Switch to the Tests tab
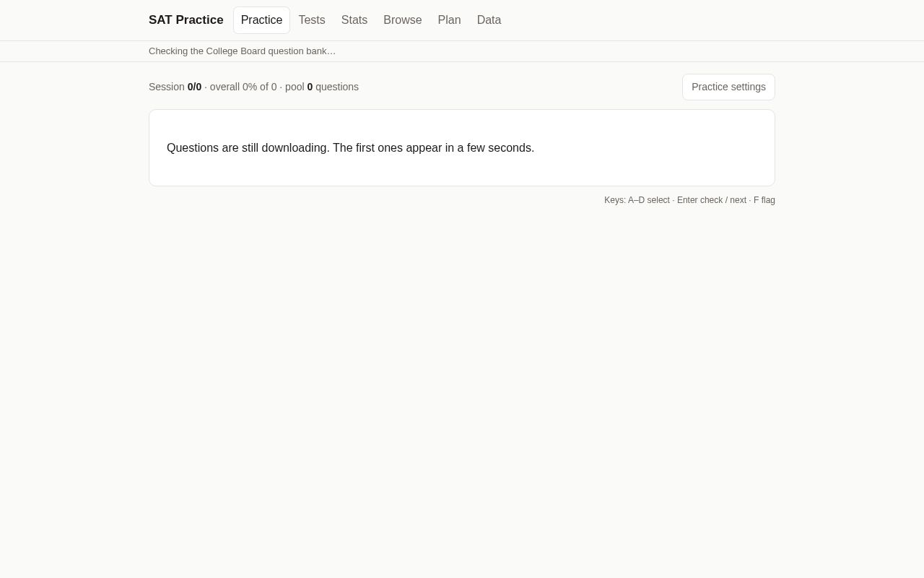The width and height of the screenshot is (924, 578). tap(312, 20)
